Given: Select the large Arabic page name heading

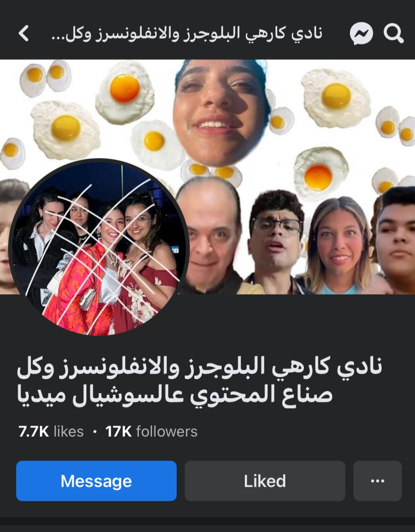Looking at the screenshot, I should (200, 381).
